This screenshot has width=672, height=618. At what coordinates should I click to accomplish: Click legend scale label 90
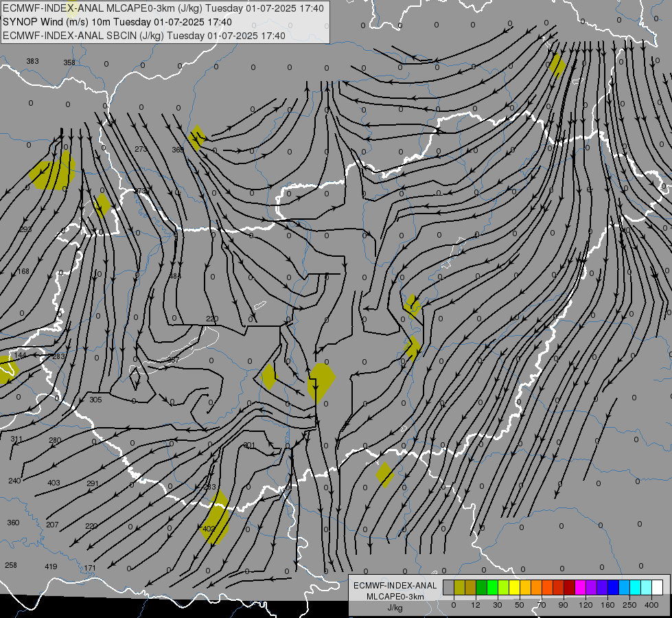pyautogui.click(x=563, y=605)
